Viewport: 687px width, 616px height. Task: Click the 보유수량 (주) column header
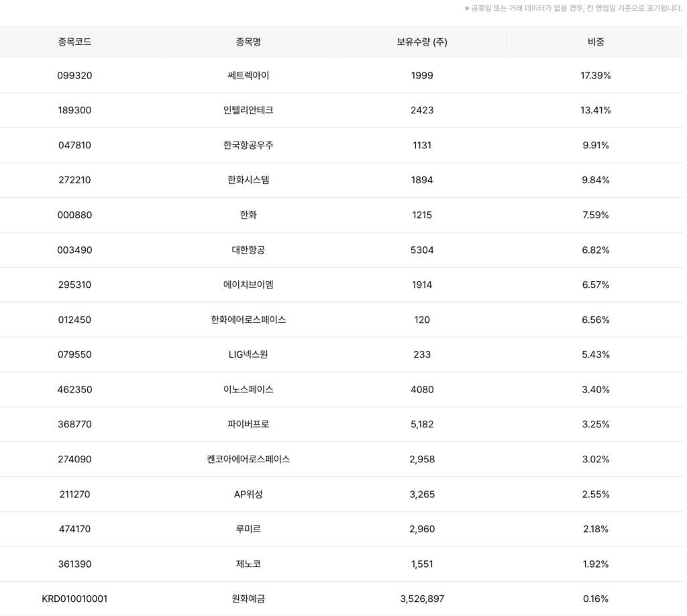[x=422, y=42]
